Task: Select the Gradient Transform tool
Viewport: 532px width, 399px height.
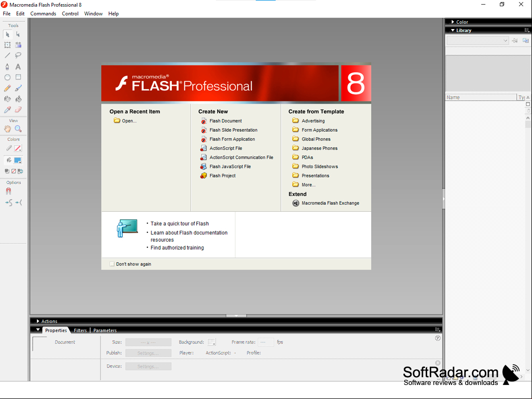Action: pyautogui.click(x=18, y=45)
